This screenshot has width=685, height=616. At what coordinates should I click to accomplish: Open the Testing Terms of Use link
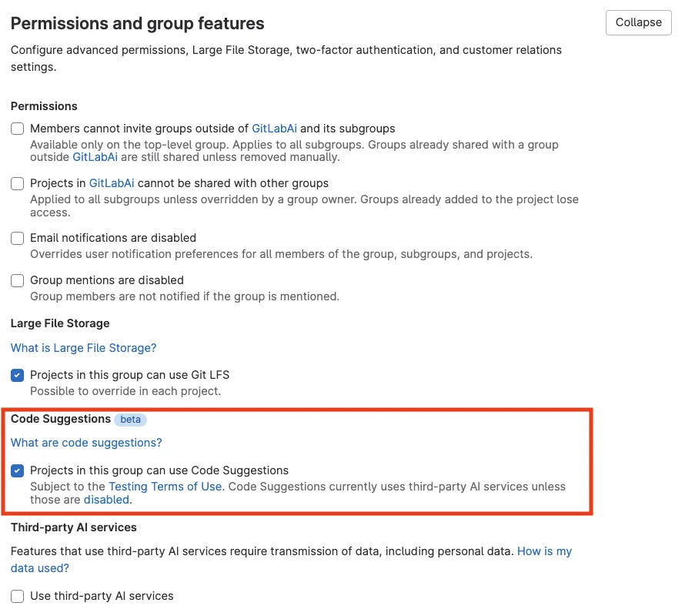coord(165,487)
